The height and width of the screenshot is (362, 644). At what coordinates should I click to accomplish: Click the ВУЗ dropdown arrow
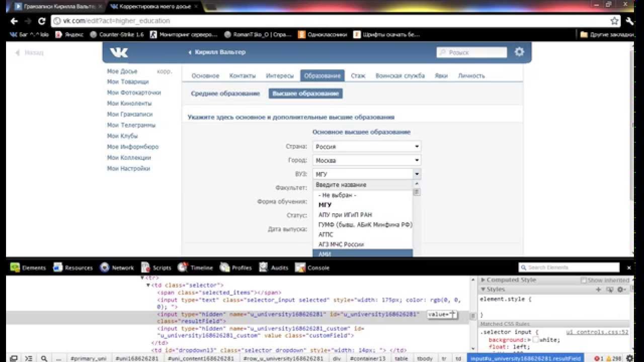(417, 174)
